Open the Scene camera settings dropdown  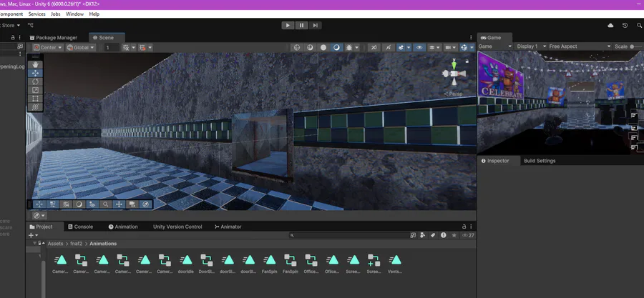451,48
